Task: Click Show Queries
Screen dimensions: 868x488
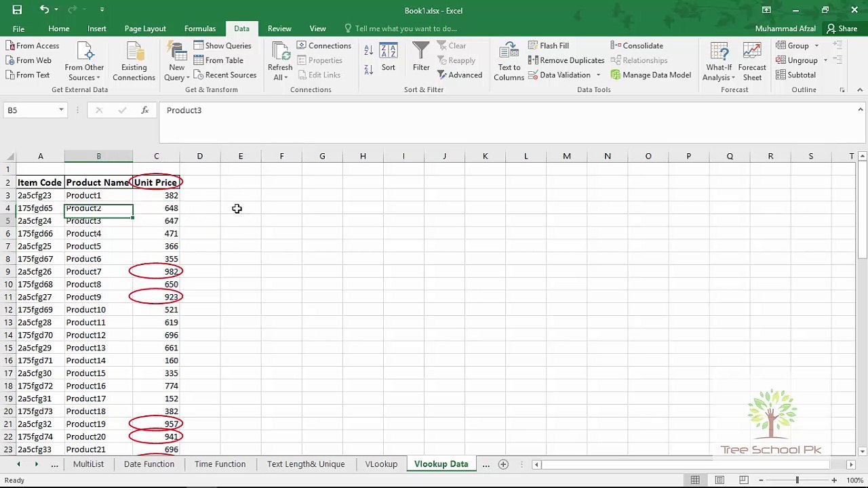Action: coord(222,45)
